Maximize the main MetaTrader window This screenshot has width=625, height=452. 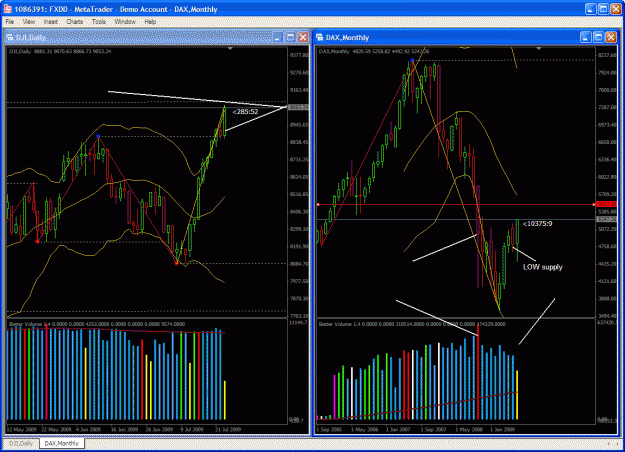click(x=603, y=9)
